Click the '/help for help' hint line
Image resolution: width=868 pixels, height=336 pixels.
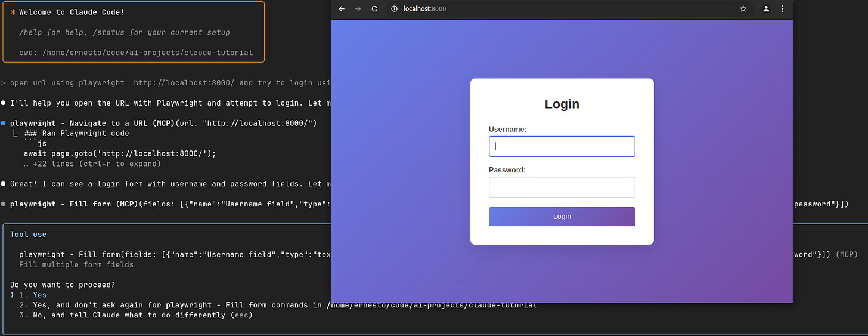click(x=125, y=32)
